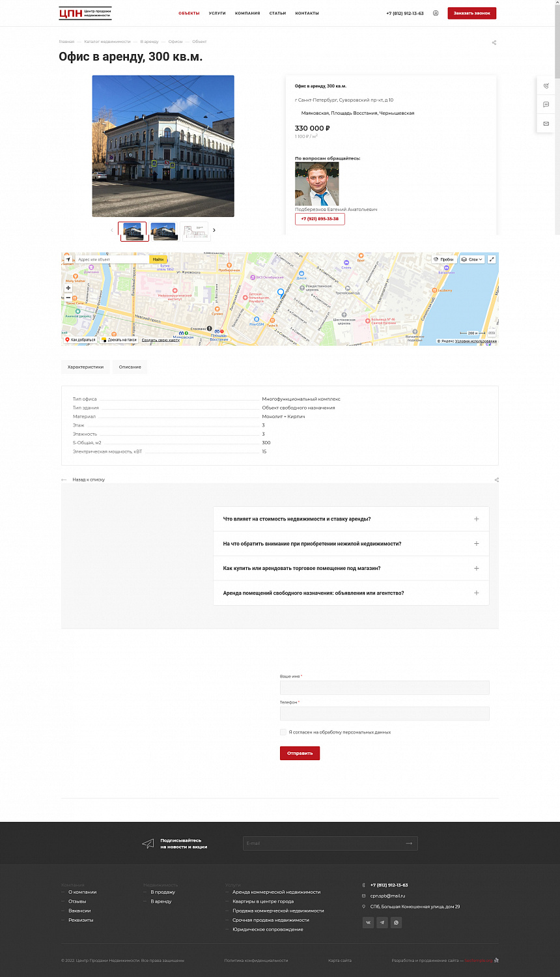The height and width of the screenshot is (977, 560).
Task: Show previous gallery thumbnails arrow
Action: click(111, 230)
